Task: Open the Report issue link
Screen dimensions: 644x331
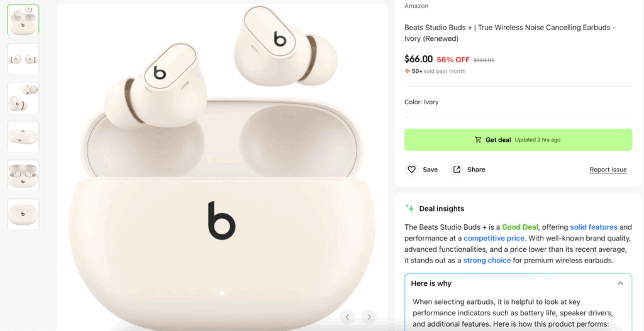Action: coord(608,170)
